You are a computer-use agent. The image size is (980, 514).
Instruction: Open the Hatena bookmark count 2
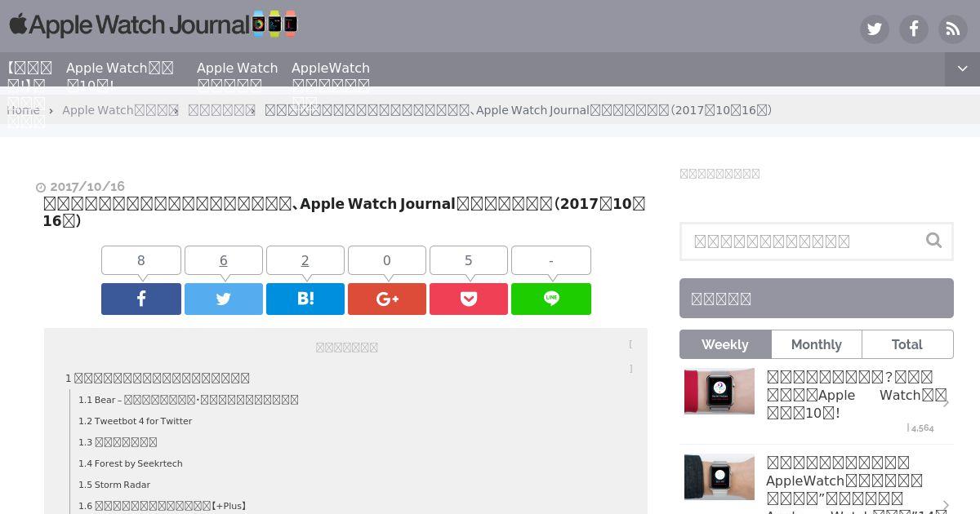pyautogui.click(x=305, y=260)
